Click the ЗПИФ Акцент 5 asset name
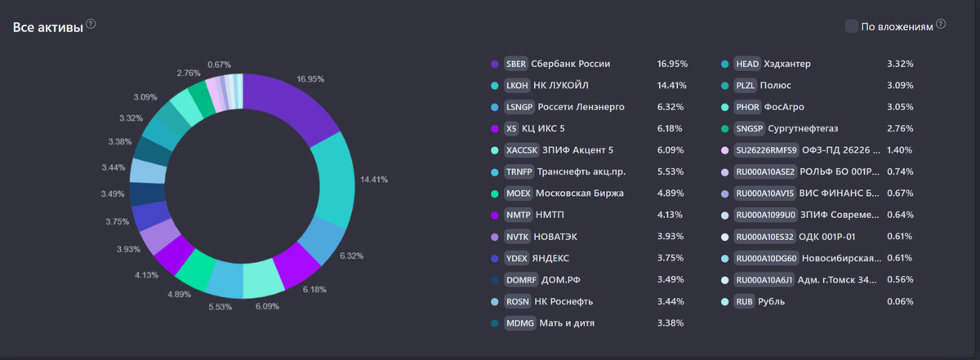 [x=577, y=150]
